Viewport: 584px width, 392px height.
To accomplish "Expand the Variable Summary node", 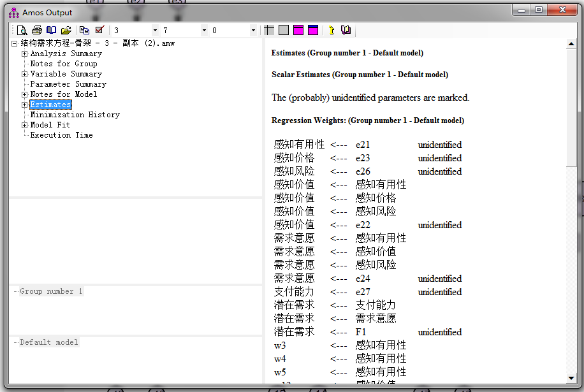I will click(x=25, y=74).
